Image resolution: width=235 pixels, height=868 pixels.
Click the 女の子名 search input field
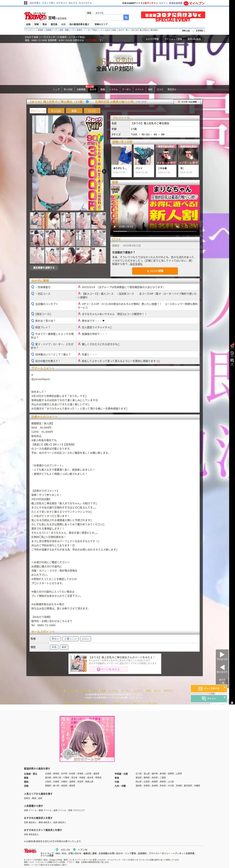point(105,17)
